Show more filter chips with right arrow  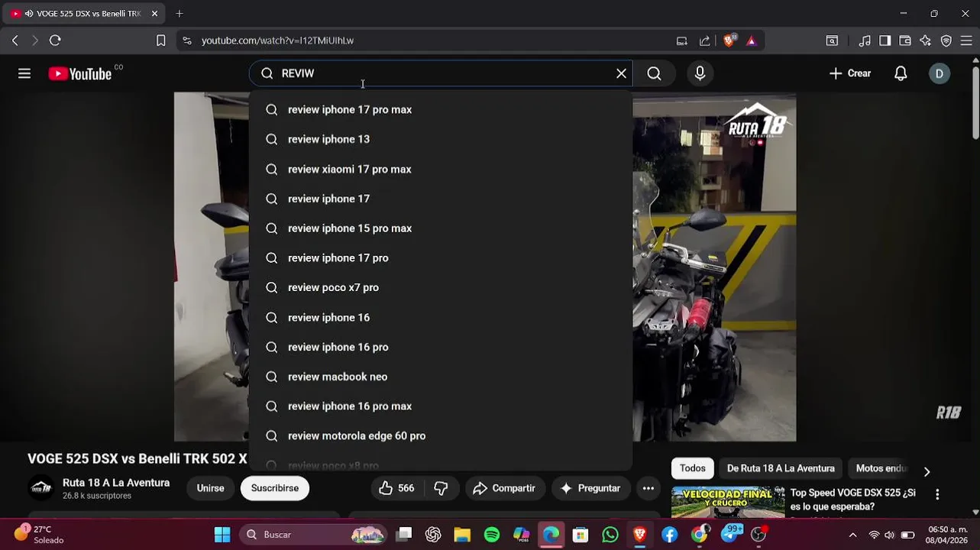tap(927, 471)
